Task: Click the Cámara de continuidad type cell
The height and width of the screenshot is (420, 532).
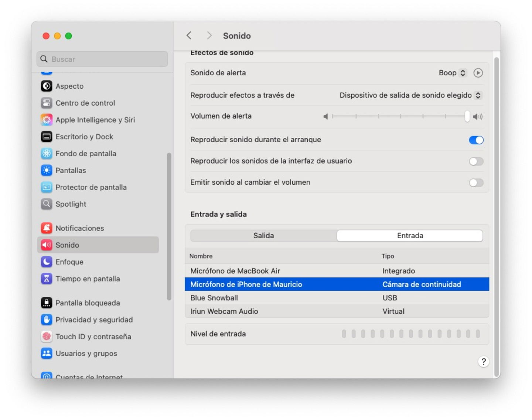Action: pos(422,284)
